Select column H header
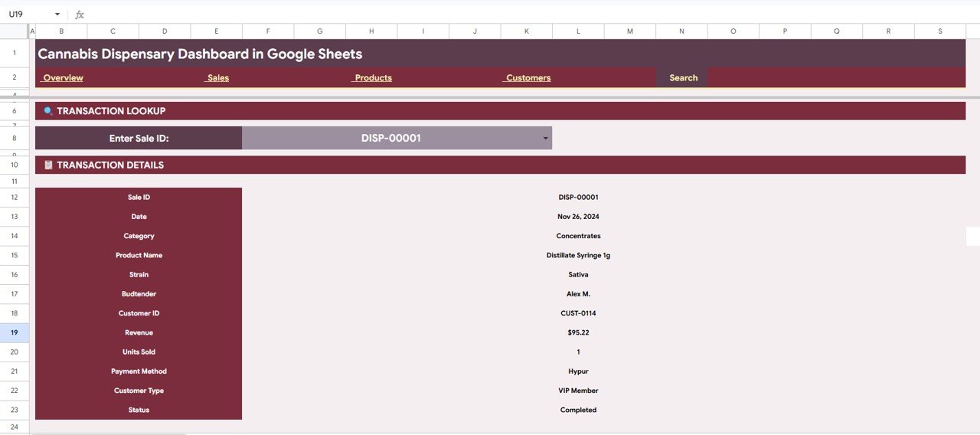980x435 pixels. point(371,31)
